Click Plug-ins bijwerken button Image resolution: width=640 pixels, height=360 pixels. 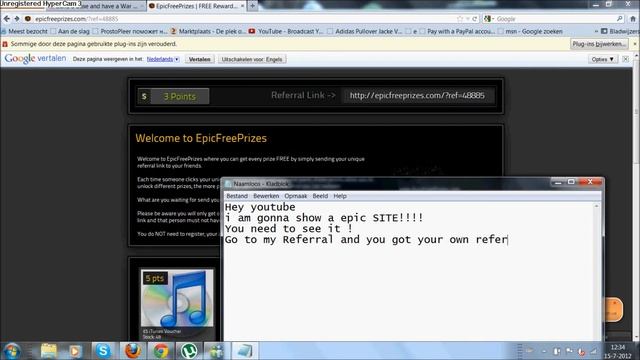tap(598, 44)
